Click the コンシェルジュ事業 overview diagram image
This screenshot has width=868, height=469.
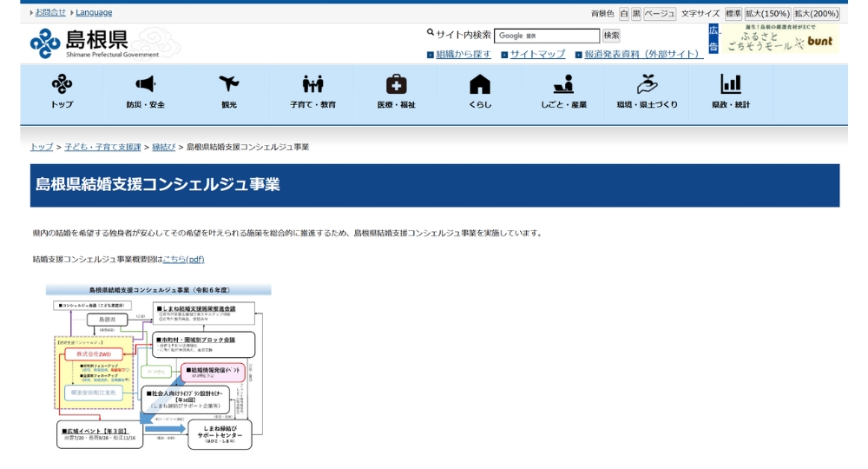click(x=158, y=367)
